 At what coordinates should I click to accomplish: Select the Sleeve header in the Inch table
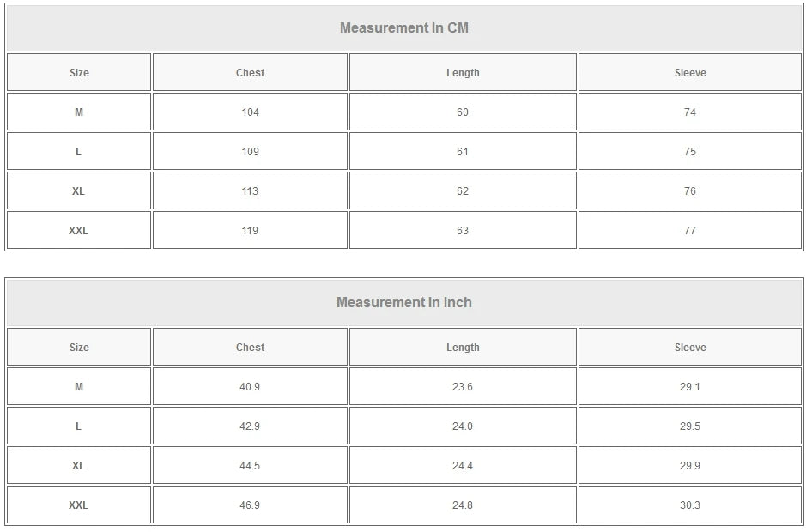click(x=690, y=348)
